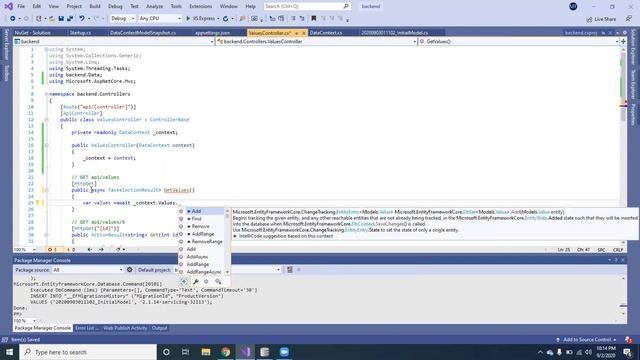Open the Web Publish Activity tab
The height and width of the screenshot is (360, 640).
tap(125, 328)
